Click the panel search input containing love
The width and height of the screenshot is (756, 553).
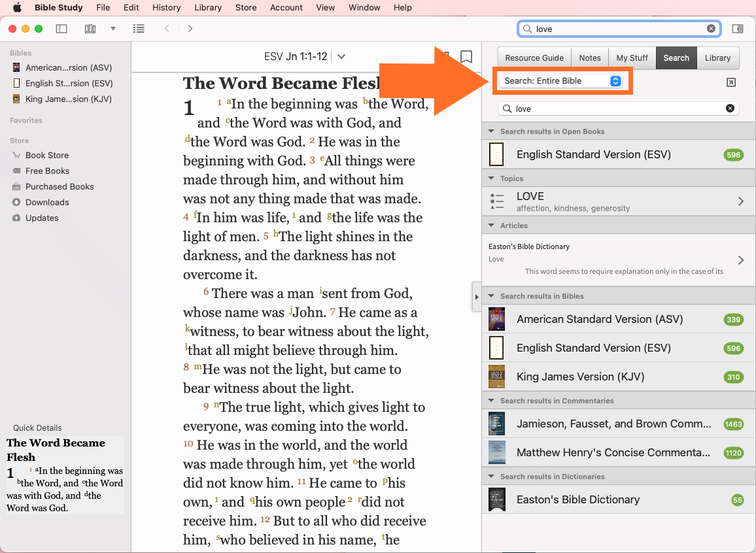pyautogui.click(x=618, y=109)
